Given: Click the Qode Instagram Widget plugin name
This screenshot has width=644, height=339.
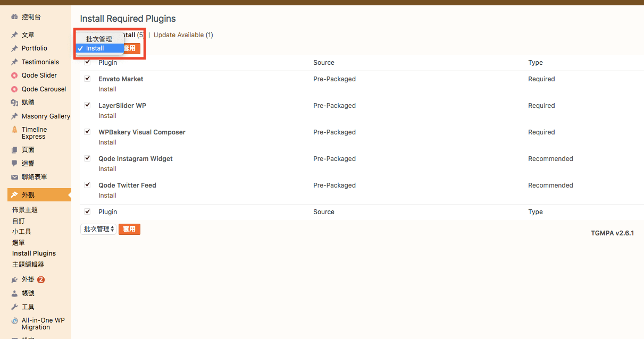Looking at the screenshot, I should pos(136,159).
